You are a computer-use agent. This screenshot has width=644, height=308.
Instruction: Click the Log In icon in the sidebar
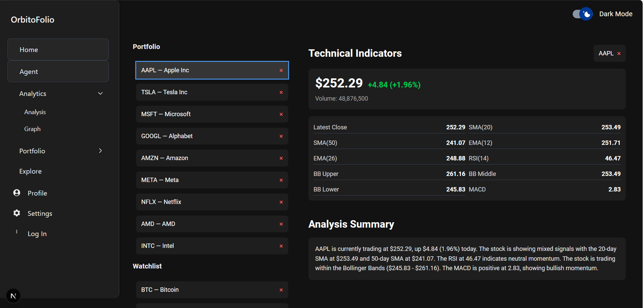click(17, 232)
